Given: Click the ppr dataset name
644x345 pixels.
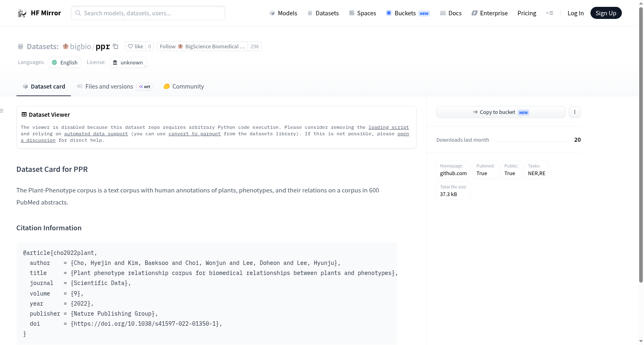Looking at the screenshot, I should click(103, 46).
